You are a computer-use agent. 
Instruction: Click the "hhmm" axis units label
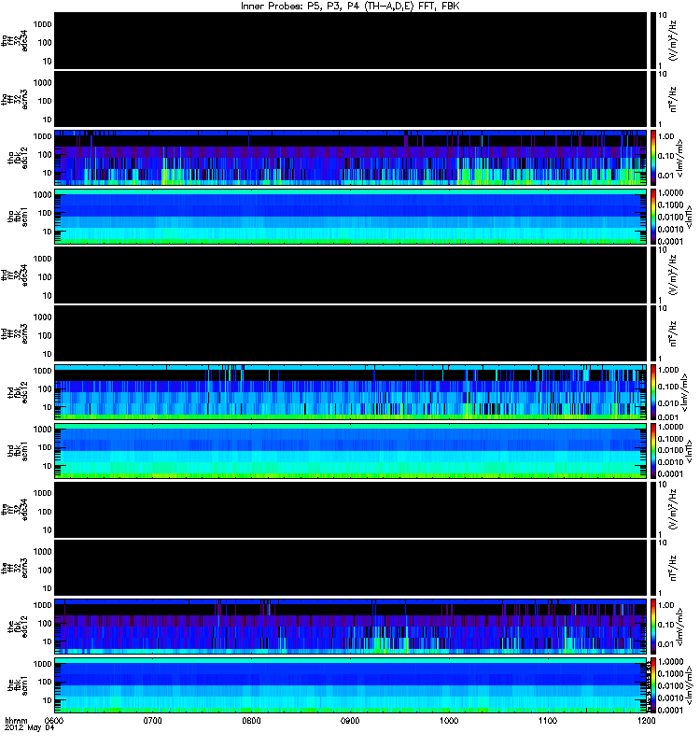click(16, 720)
